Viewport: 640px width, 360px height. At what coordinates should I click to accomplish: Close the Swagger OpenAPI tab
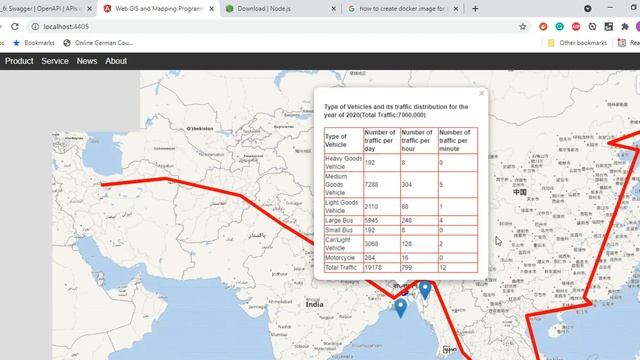(x=89, y=9)
